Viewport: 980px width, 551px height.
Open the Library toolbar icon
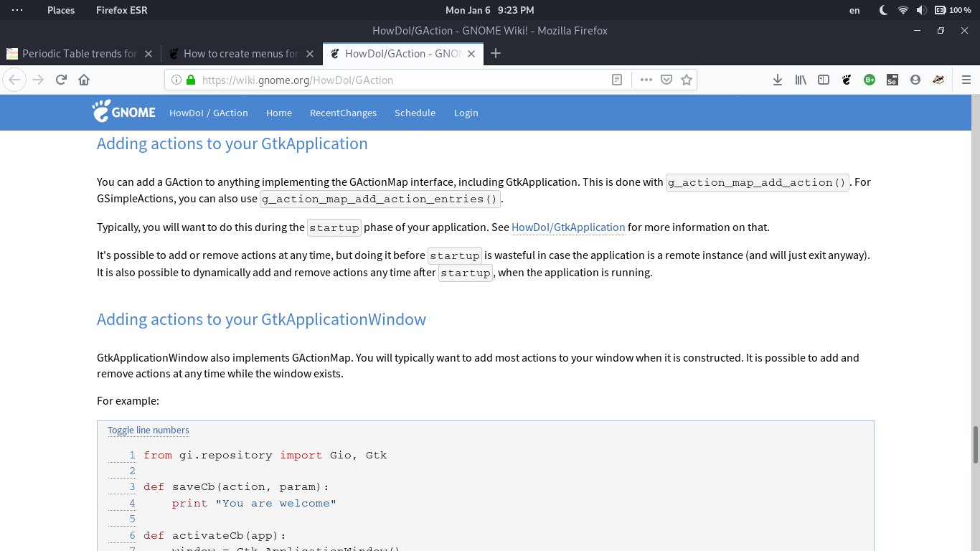coord(801,80)
